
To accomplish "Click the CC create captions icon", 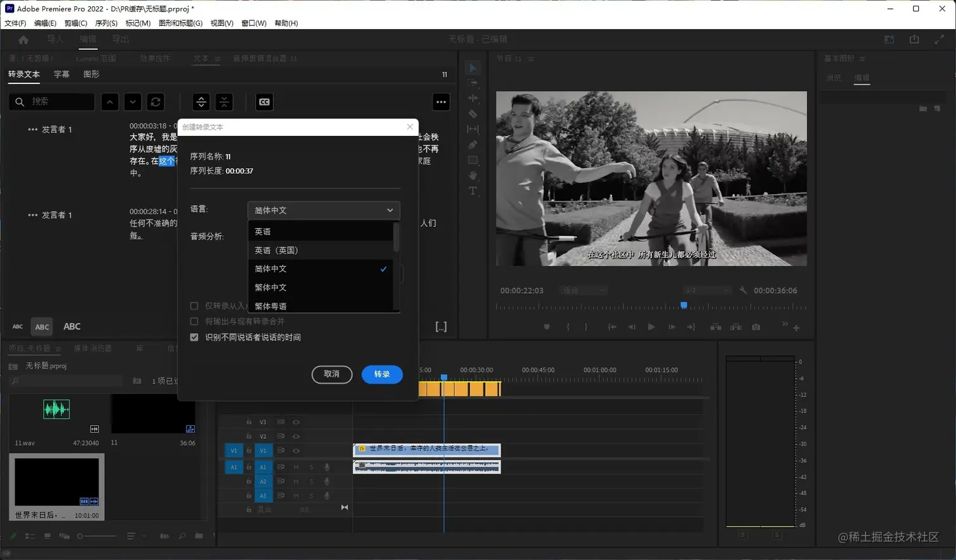I will (264, 102).
